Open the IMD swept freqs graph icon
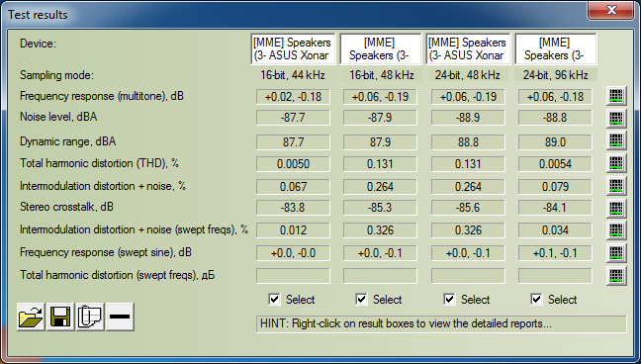Viewport: 641px width, 364px height. (x=616, y=230)
